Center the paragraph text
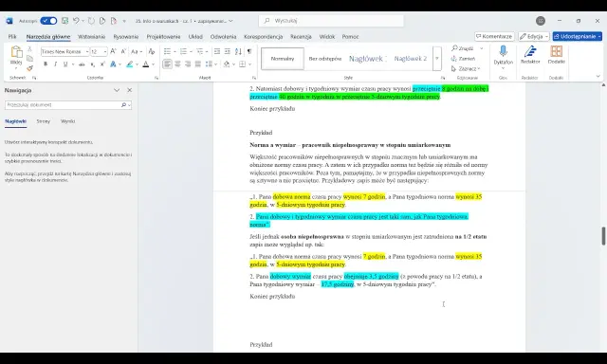This screenshot has height=364, width=607. coord(177,64)
